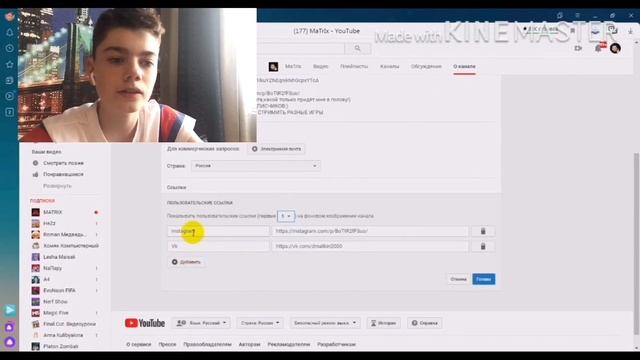The height and width of the screenshot is (360, 640).
Task: Click the Добавить add link button
Action: coord(186,262)
